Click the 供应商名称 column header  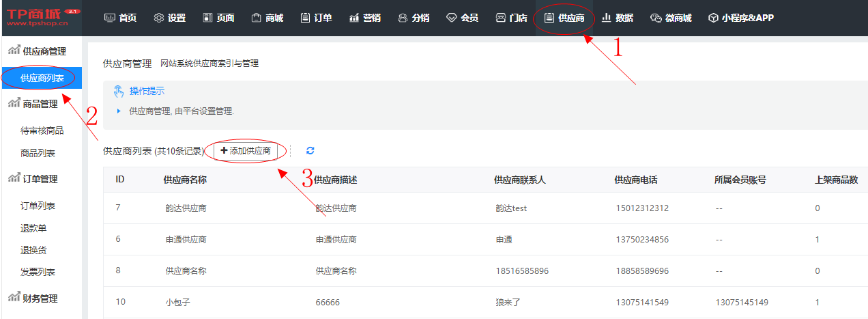click(185, 180)
